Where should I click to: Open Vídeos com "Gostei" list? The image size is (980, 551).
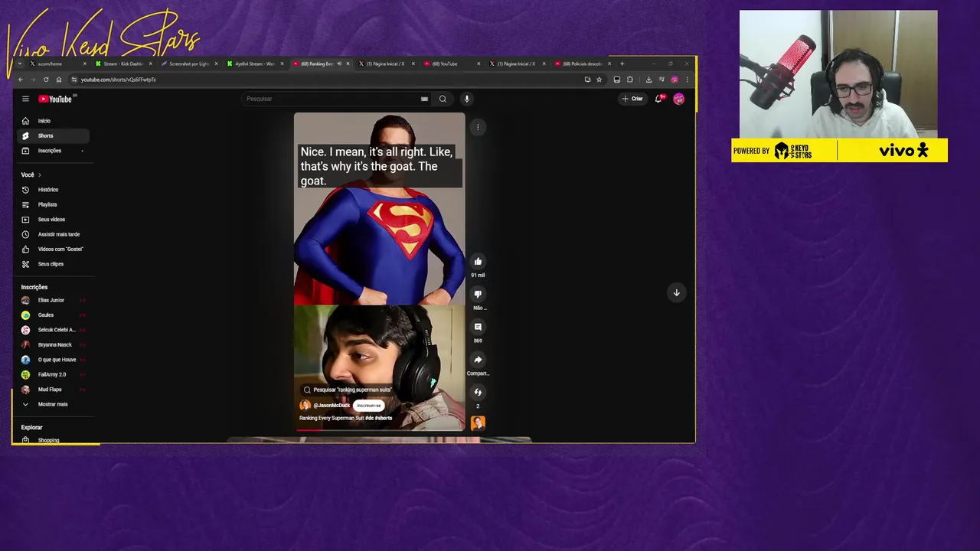point(53,249)
